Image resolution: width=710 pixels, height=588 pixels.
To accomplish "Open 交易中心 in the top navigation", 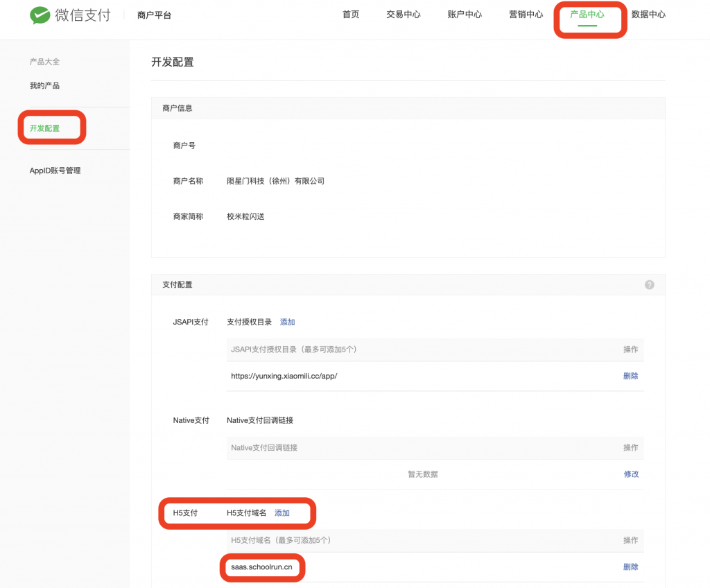I will [x=403, y=14].
